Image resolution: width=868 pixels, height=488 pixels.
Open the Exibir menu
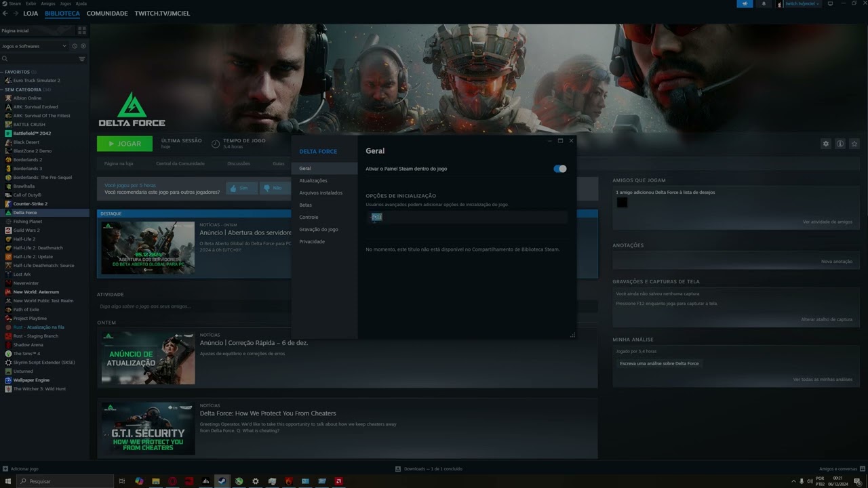point(31,3)
